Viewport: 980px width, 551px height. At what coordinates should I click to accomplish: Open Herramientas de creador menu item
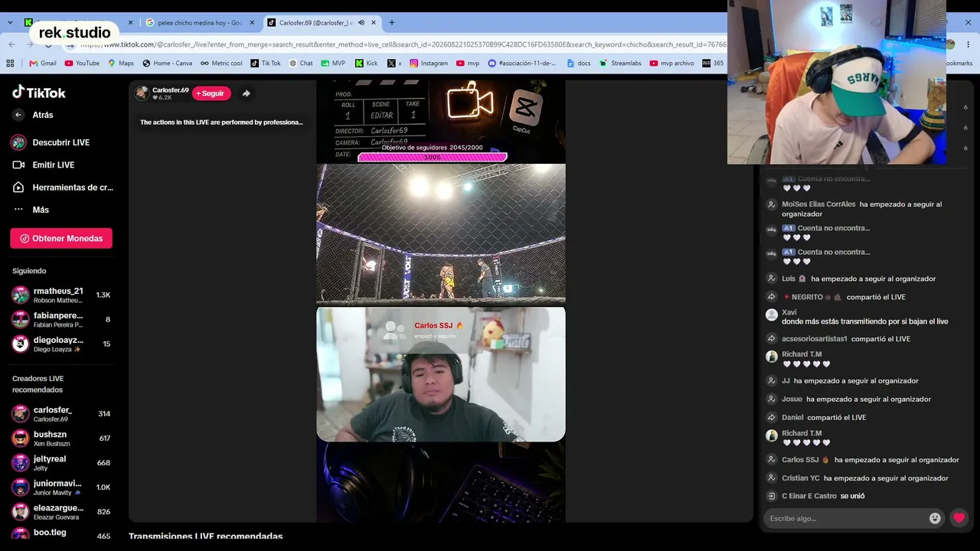[x=62, y=187]
